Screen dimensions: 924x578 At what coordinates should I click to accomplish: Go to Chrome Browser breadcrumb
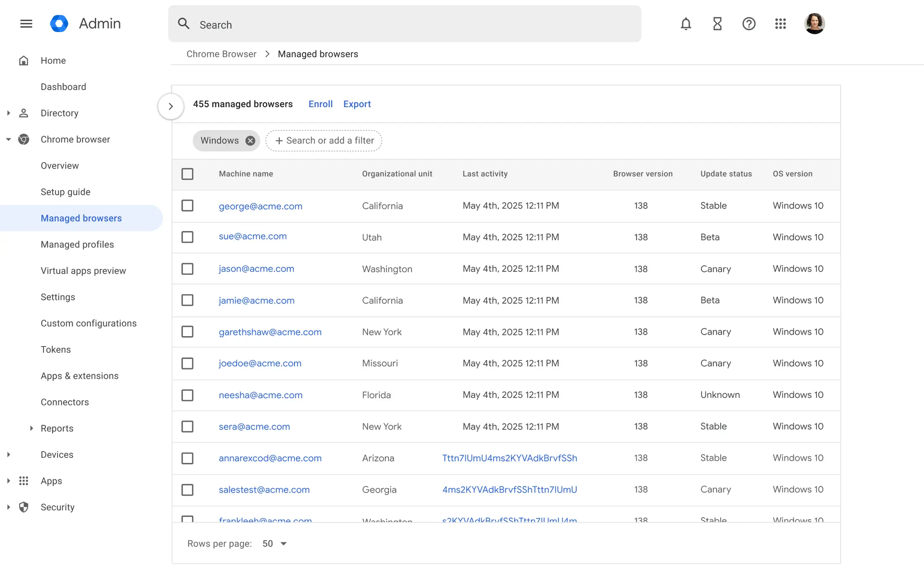pos(221,54)
